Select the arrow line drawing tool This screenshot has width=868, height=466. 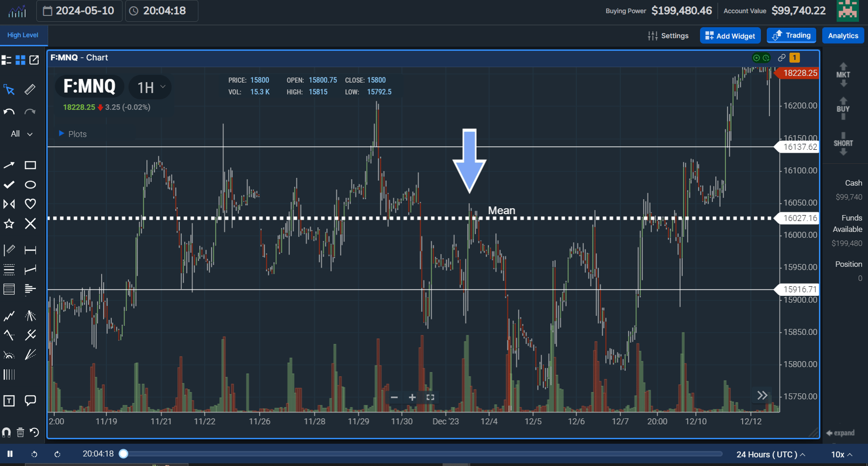[9, 165]
